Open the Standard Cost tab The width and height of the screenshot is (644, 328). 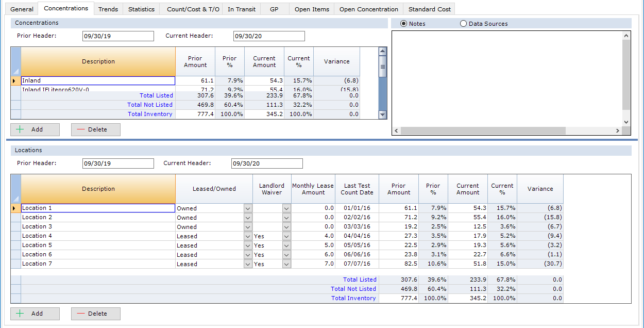(x=429, y=8)
